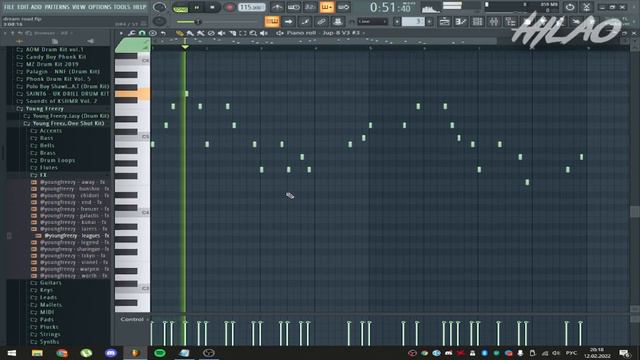
Task: Open the piano roll options menu arrow
Action: 121,33
